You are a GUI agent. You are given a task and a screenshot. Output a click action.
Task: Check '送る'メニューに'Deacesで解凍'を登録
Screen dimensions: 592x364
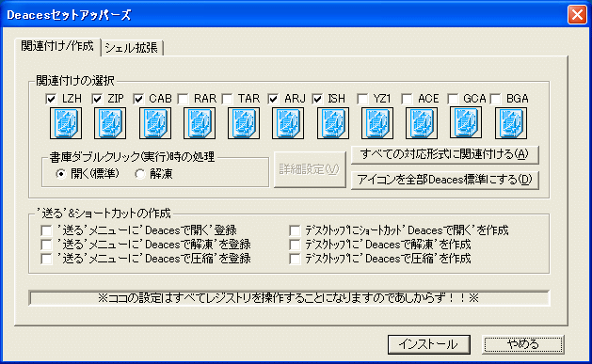tap(46, 245)
